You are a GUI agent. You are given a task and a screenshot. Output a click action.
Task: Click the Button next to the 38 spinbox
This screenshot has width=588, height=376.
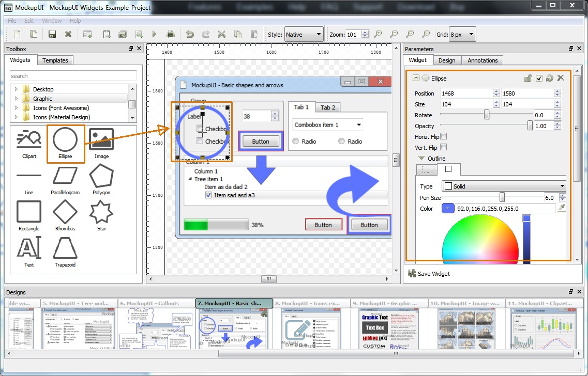point(261,141)
